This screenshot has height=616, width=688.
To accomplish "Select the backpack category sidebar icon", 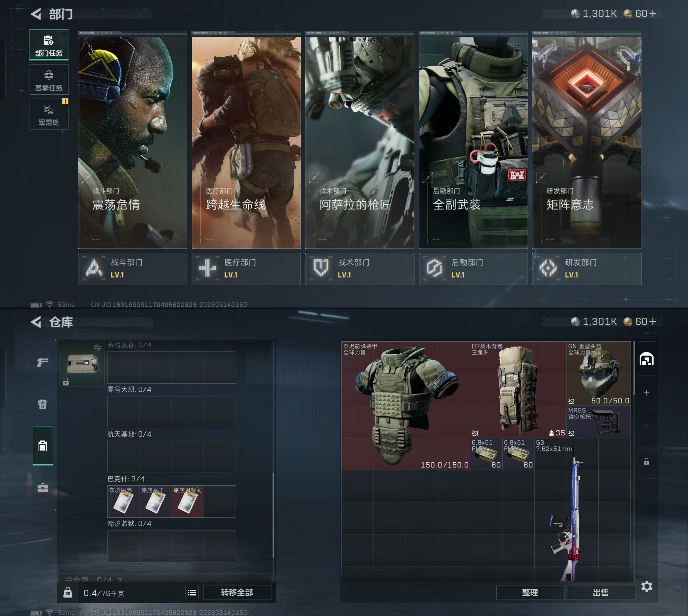I will point(43,404).
